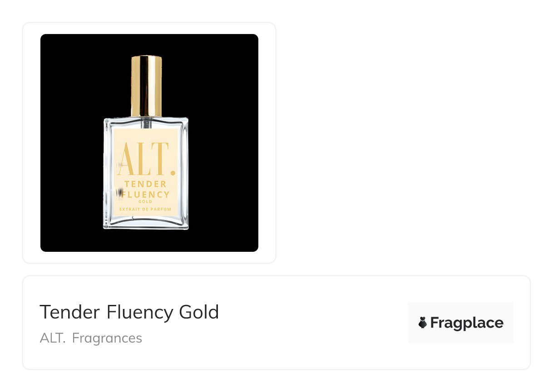
Task: Click the word Gold in the title
Action: [x=199, y=312]
